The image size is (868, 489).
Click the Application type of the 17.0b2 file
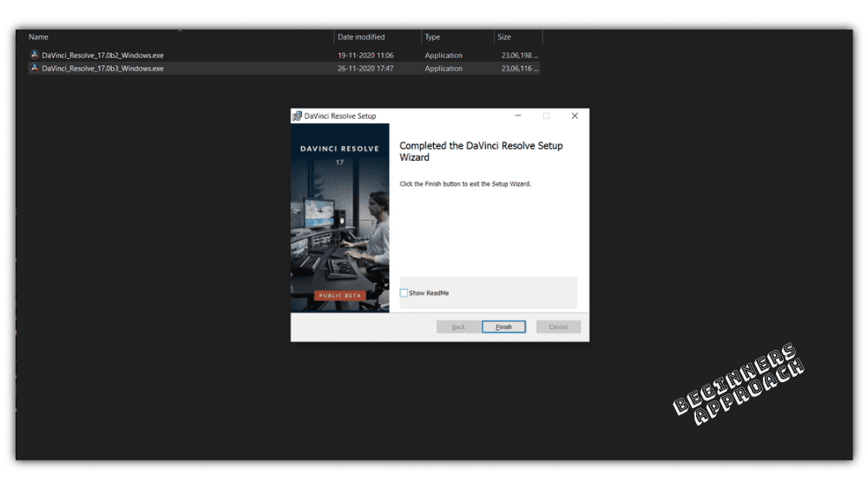tap(444, 56)
